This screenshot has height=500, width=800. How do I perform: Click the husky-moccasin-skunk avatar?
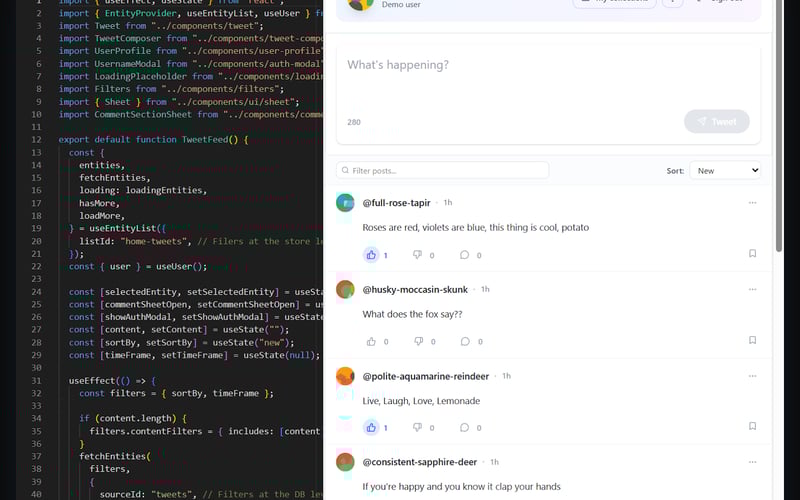(345, 289)
